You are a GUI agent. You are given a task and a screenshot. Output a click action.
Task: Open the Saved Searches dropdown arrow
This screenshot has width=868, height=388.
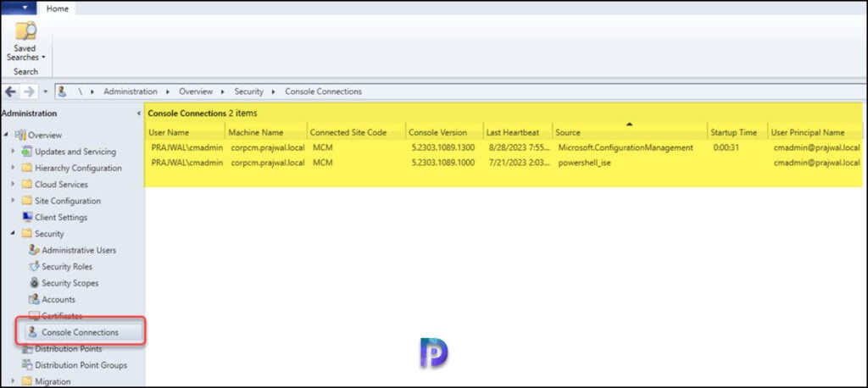point(43,58)
